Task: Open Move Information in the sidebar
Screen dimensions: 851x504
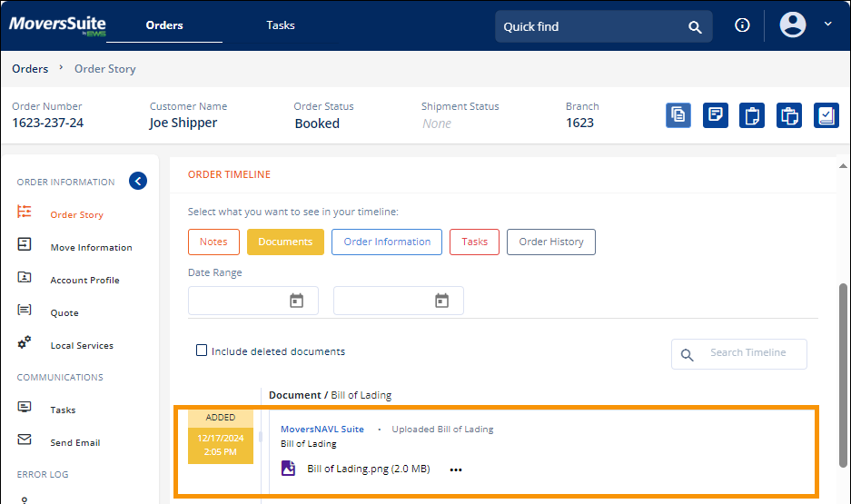Action: [x=91, y=247]
